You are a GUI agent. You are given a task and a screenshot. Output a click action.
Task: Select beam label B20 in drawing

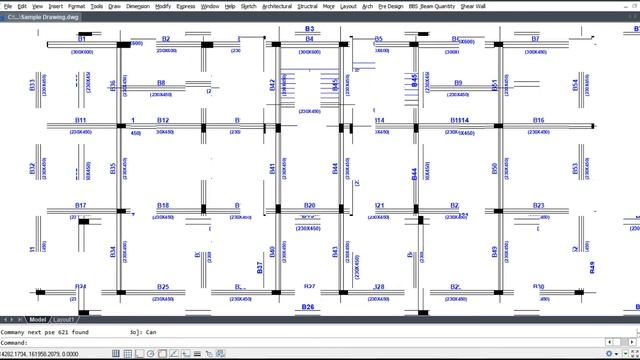(309, 205)
